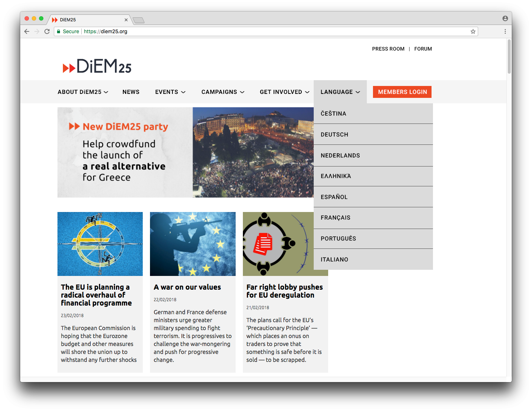Bookmark this page with the star icon
532x411 pixels.
point(473,31)
